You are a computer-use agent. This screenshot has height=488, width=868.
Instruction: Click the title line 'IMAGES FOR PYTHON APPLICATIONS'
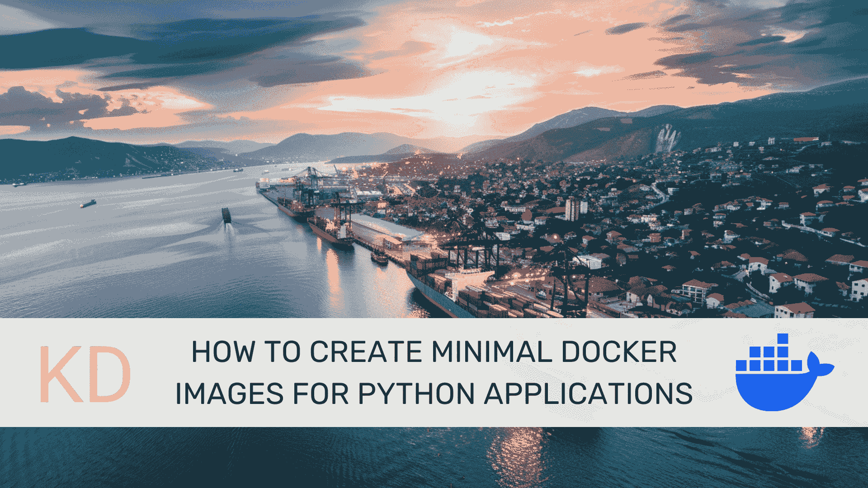[434, 394]
